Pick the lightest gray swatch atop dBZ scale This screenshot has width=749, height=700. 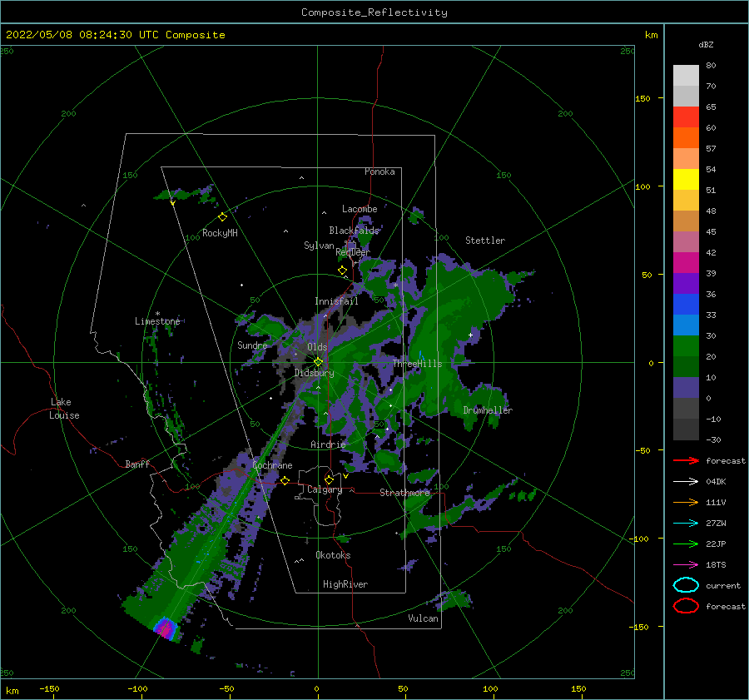click(686, 76)
